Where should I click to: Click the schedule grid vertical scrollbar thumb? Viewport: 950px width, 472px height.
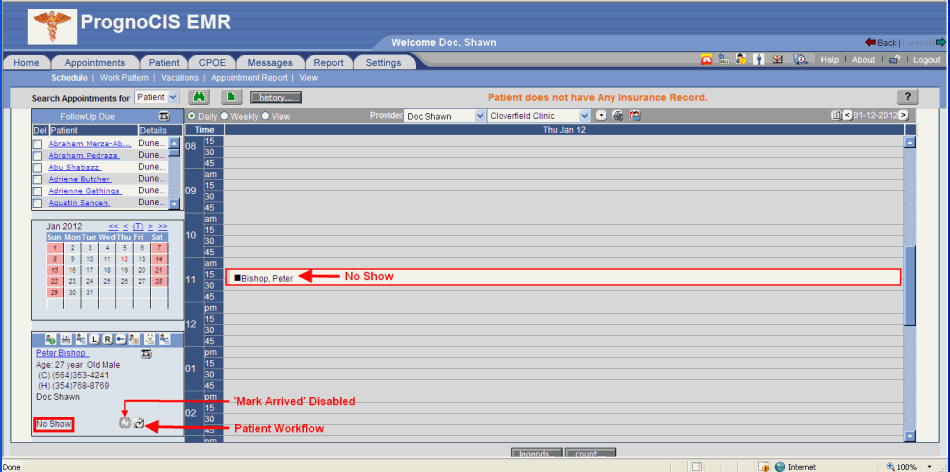pos(909,287)
